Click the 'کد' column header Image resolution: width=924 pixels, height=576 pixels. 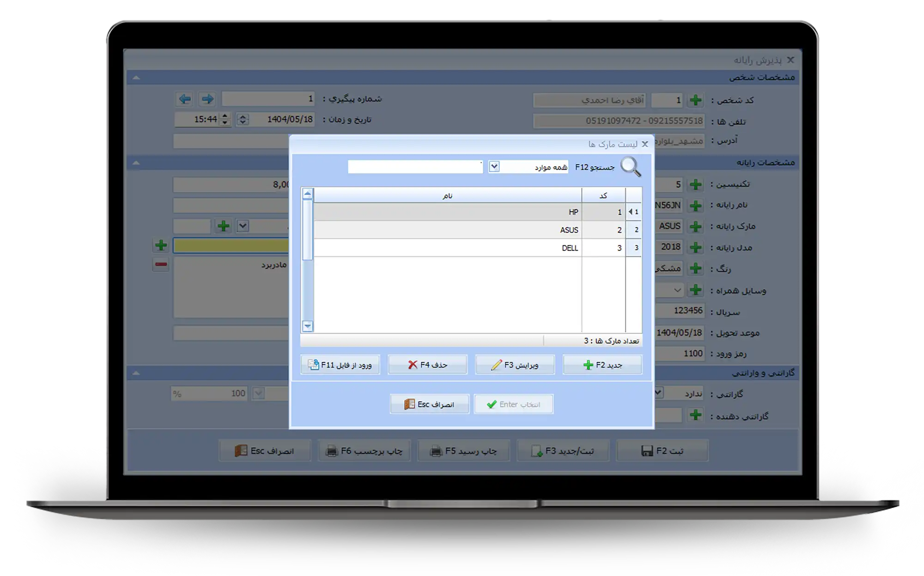point(603,195)
